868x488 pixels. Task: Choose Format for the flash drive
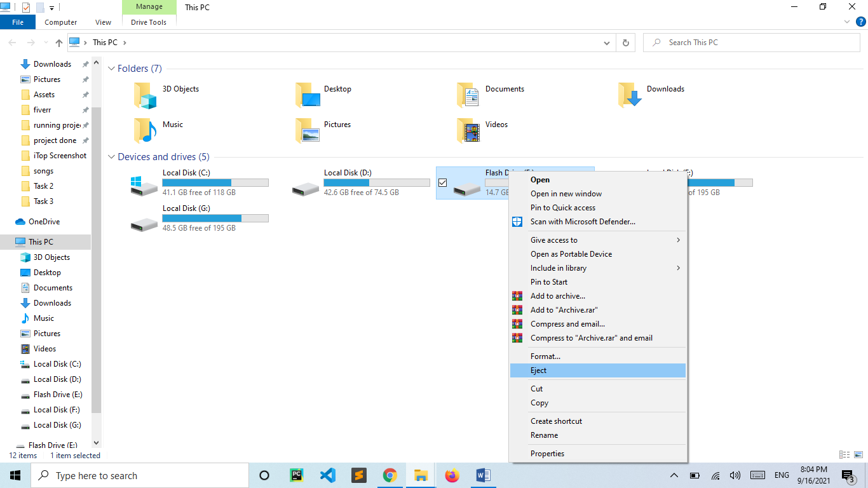tap(545, 356)
